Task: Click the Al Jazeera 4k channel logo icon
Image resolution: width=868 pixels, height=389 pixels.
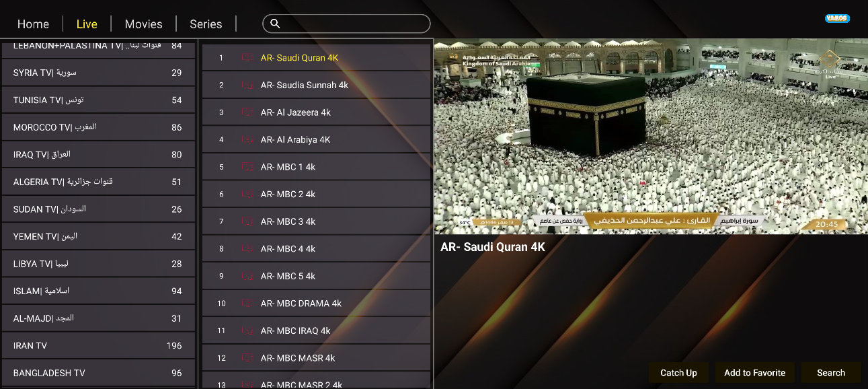Action: click(247, 112)
